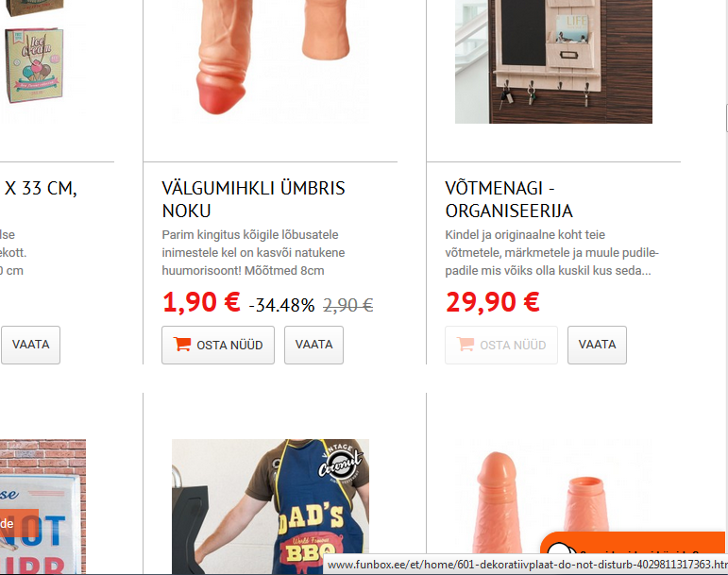Viewport: 728px width, 575px height.
Task: Click the Do Not Disturb decor sign image
Action: point(42,507)
